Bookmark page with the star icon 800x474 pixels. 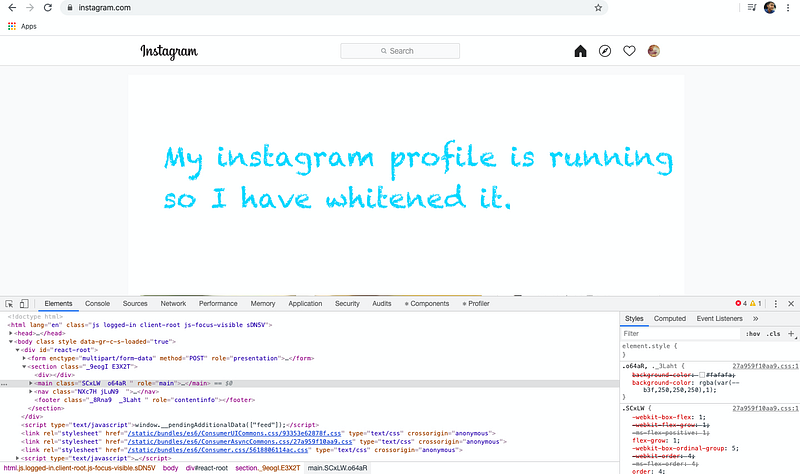[x=598, y=8]
